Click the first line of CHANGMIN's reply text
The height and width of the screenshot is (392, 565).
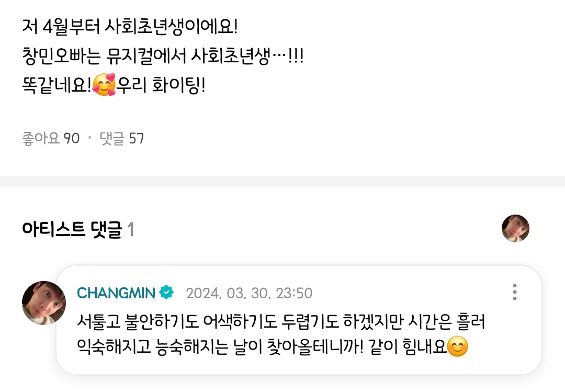(281, 322)
